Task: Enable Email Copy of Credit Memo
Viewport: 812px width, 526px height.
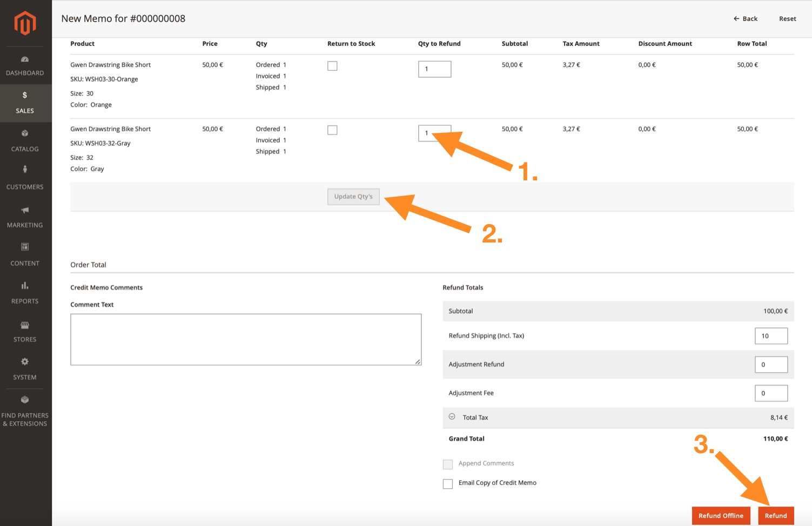Action: coord(448,484)
